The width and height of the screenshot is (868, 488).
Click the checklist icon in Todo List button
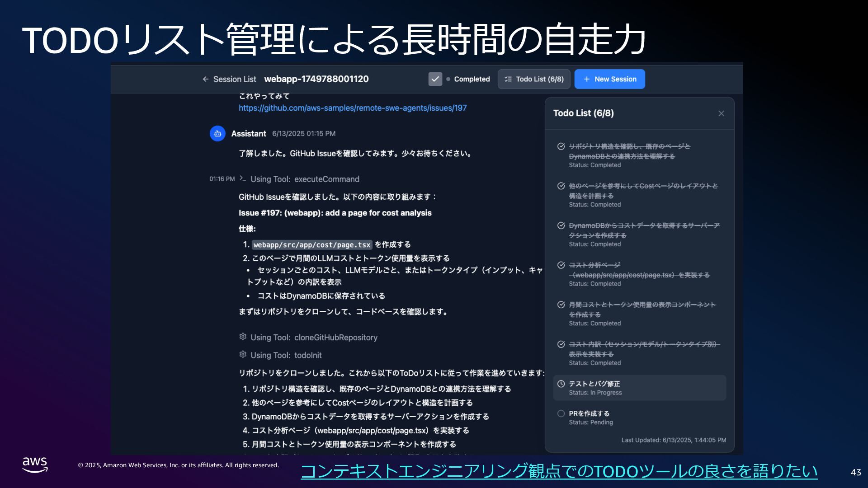[508, 79]
